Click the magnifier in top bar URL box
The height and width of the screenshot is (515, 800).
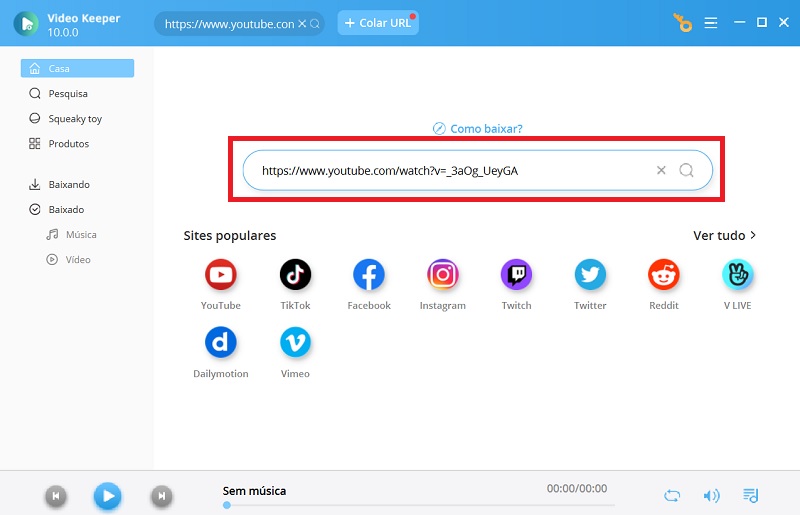click(x=315, y=23)
